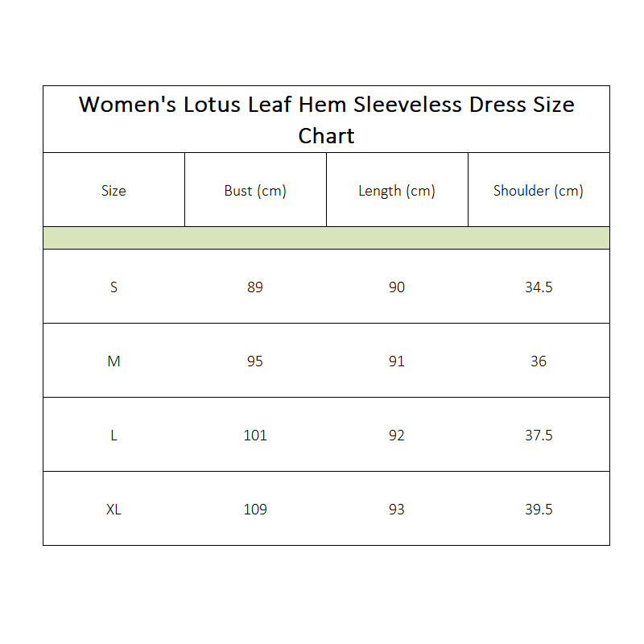Click the bust value 95

point(255,361)
